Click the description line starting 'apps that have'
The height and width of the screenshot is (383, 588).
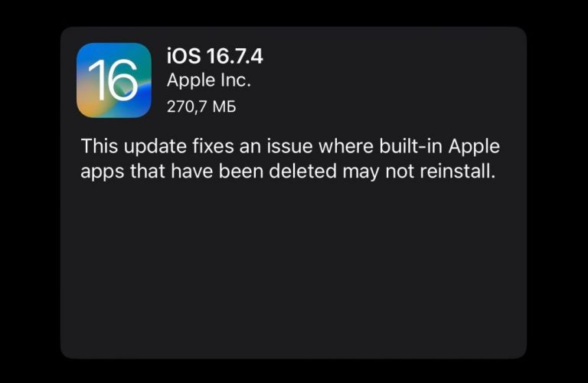288,172
